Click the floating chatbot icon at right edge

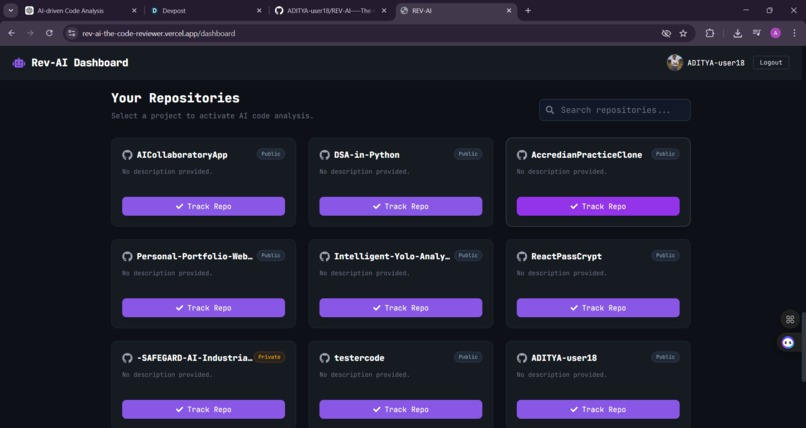(788, 342)
